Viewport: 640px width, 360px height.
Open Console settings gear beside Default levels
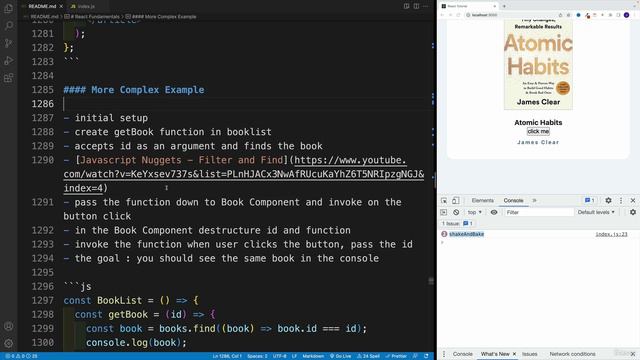pyautogui.click(x=633, y=212)
